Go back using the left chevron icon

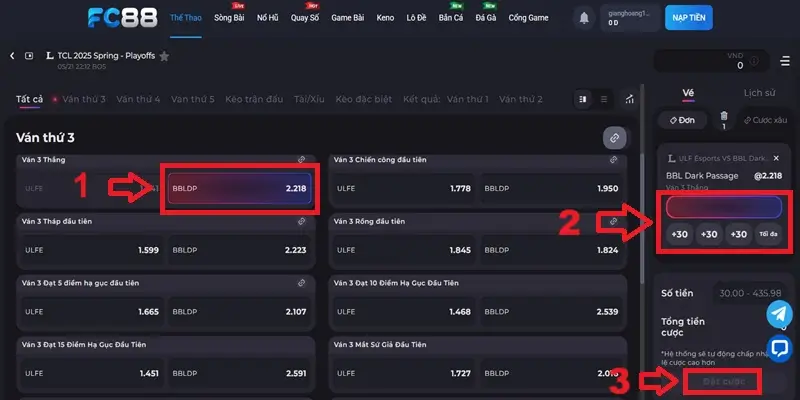coord(12,56)
